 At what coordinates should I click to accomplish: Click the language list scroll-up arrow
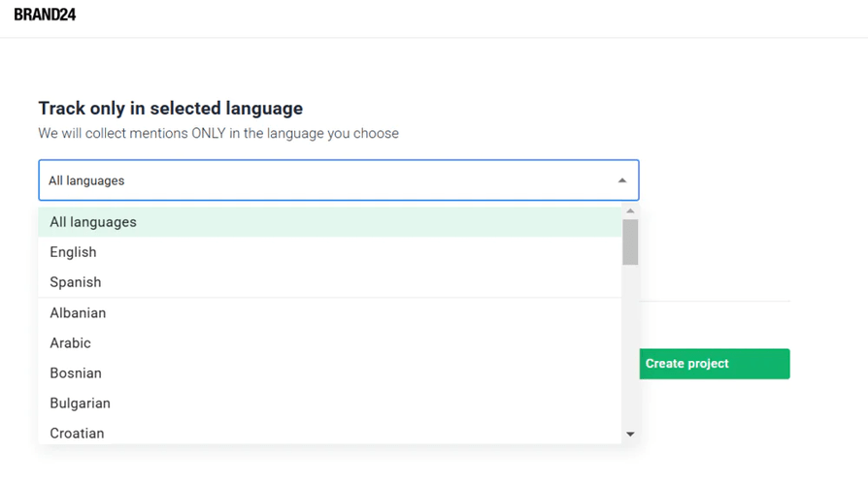tap(630, 211)
